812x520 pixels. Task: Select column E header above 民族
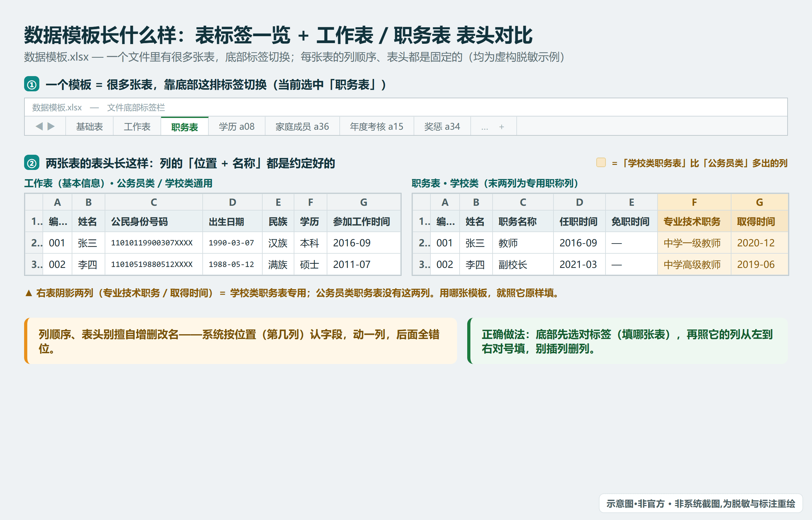[278, 202]
